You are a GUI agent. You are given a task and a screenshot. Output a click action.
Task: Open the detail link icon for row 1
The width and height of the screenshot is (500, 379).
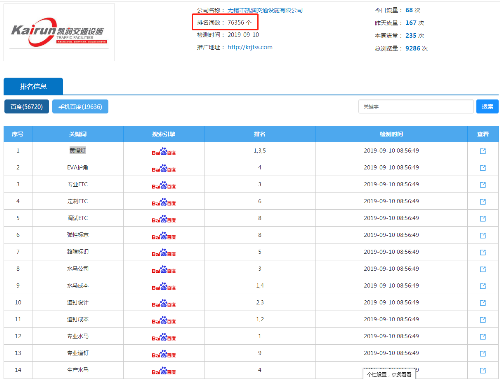click(483, 151)
